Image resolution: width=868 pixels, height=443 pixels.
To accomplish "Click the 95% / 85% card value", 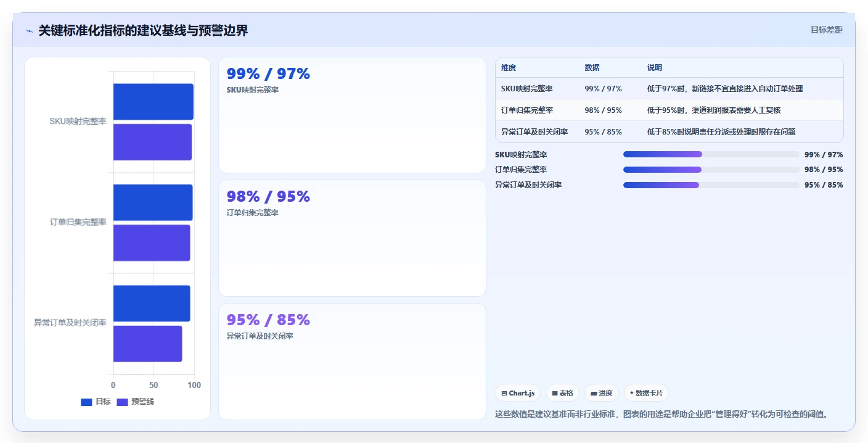I will pos(268,320).
